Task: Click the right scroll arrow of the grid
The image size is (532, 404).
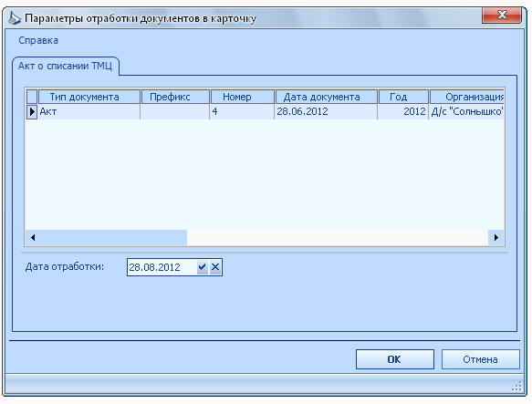Action: coord(496,237)
